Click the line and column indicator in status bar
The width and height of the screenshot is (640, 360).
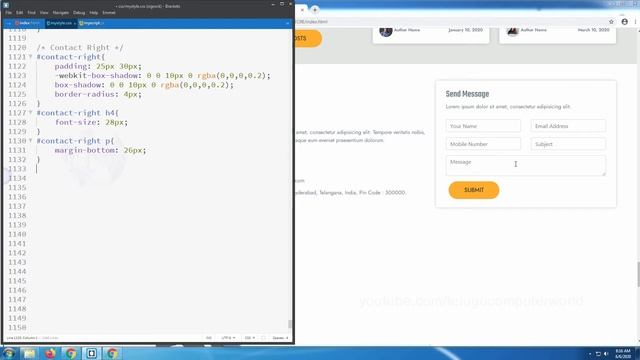(22, 338)
